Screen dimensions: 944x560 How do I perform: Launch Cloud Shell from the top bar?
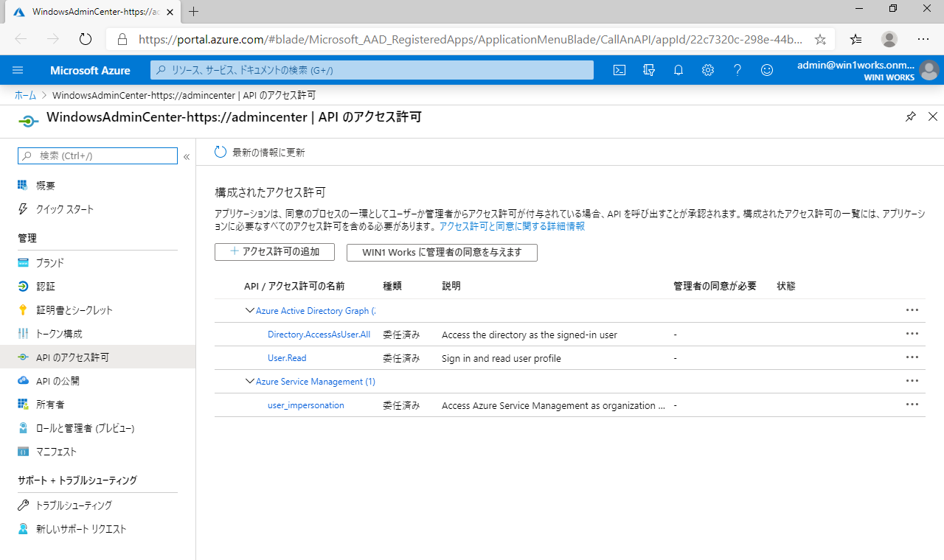(x=620, y=70)
